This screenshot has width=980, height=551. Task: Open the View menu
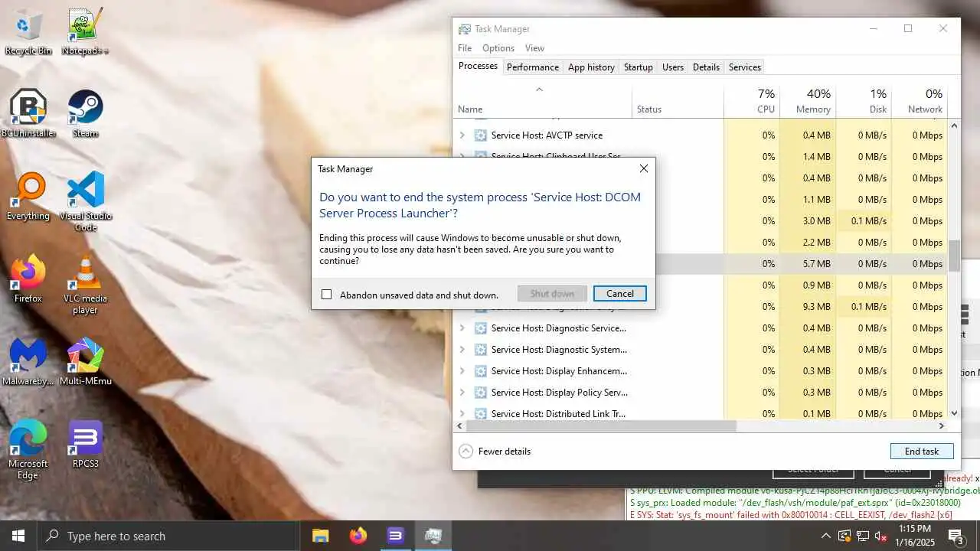coord(534,48)
